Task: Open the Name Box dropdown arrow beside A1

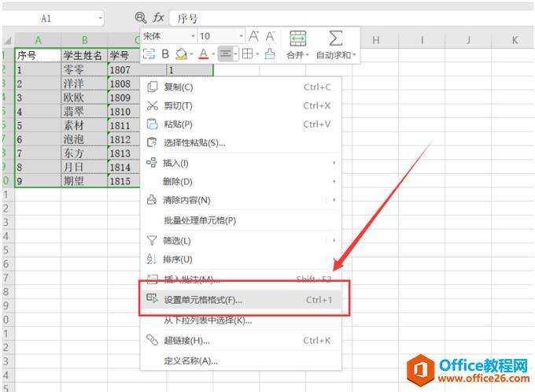Action: 101,18
